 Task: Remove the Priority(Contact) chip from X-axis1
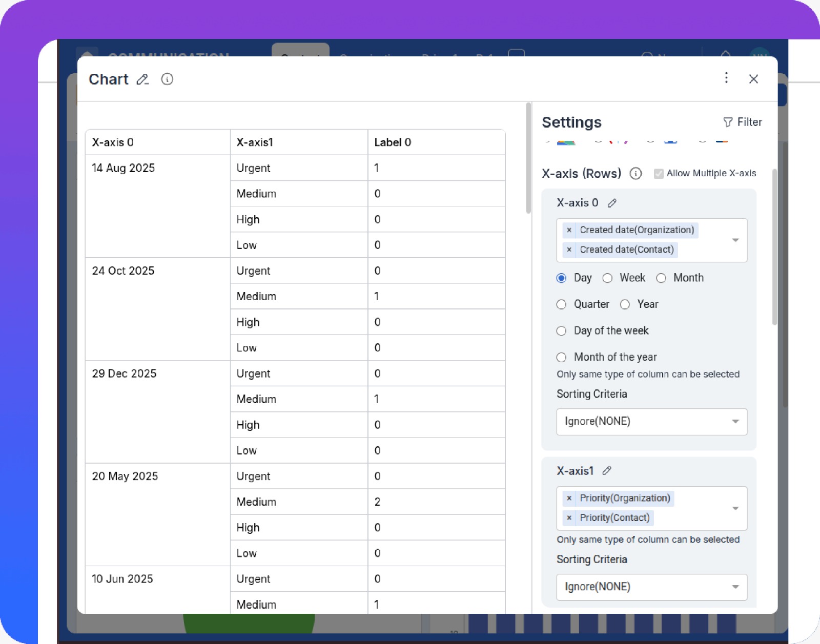pos(569,518)
